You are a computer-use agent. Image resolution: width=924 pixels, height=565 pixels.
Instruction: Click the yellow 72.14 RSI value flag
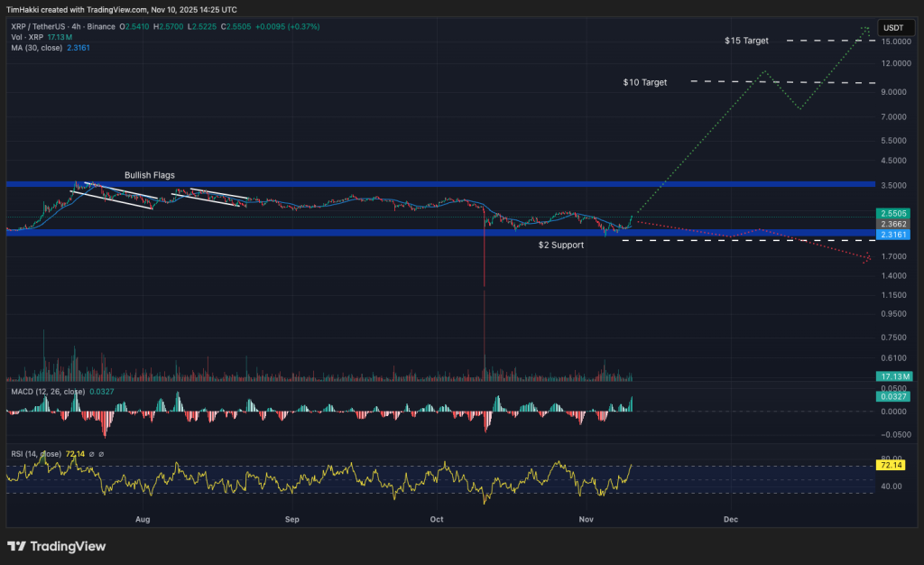[x=889, y=465]
